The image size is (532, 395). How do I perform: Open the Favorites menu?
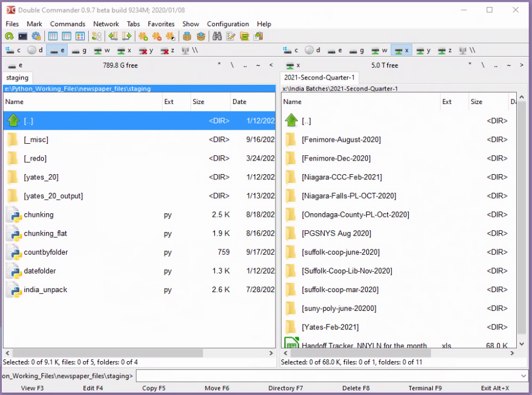click(x=161, y=24)
